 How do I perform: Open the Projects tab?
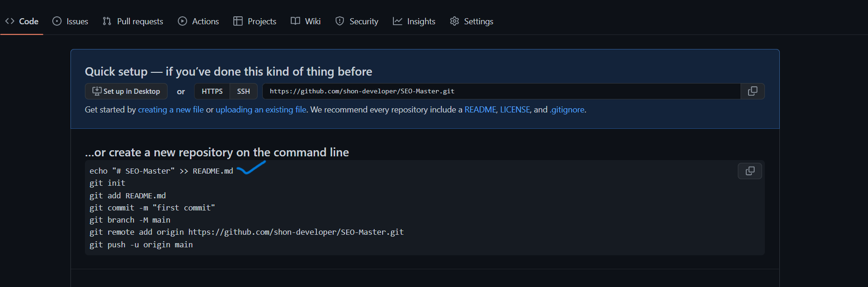pyautogui.click(x=255, y=21)
